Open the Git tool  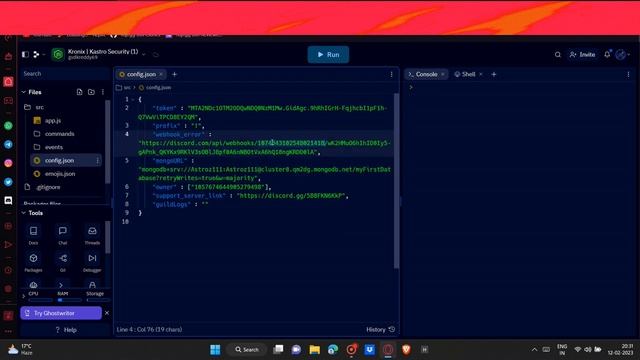[x=63, y=262]
